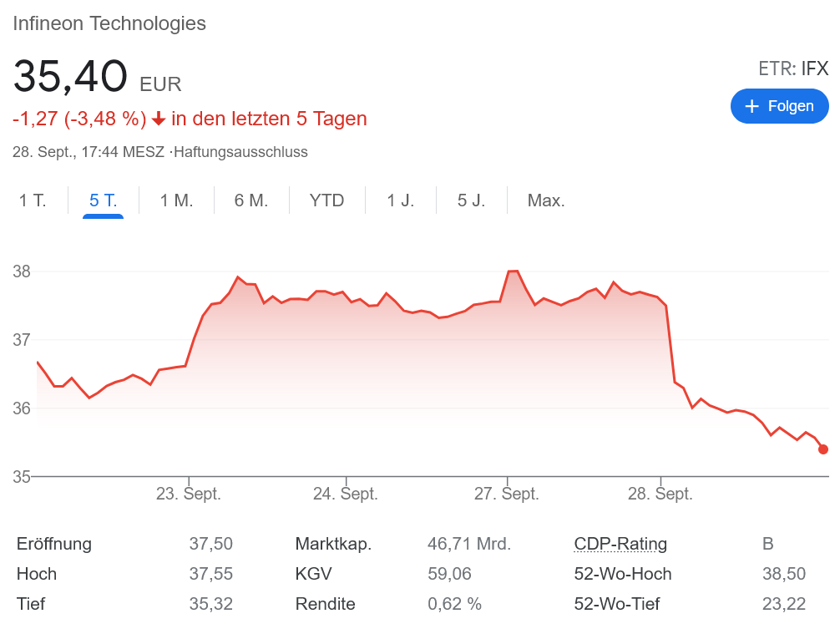This screenshot has height=634, width=840.
Task: Open the 5 J. chart view
Action: 471,200
